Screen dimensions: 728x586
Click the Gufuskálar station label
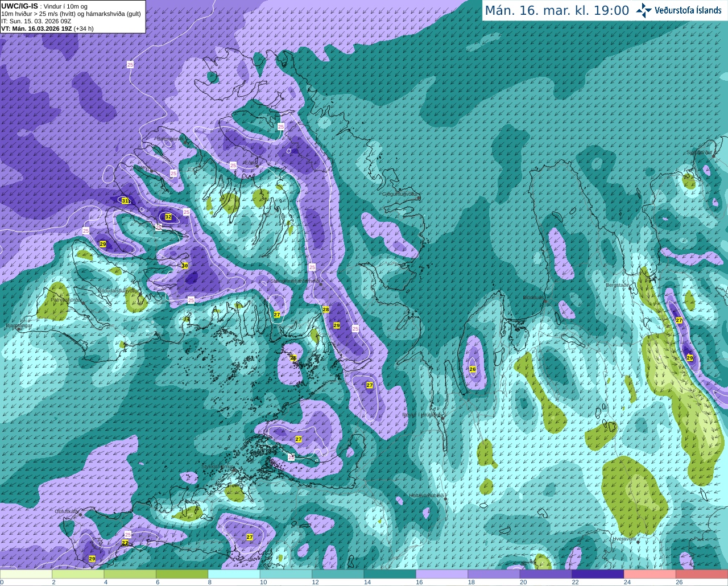tap(67, 511)
